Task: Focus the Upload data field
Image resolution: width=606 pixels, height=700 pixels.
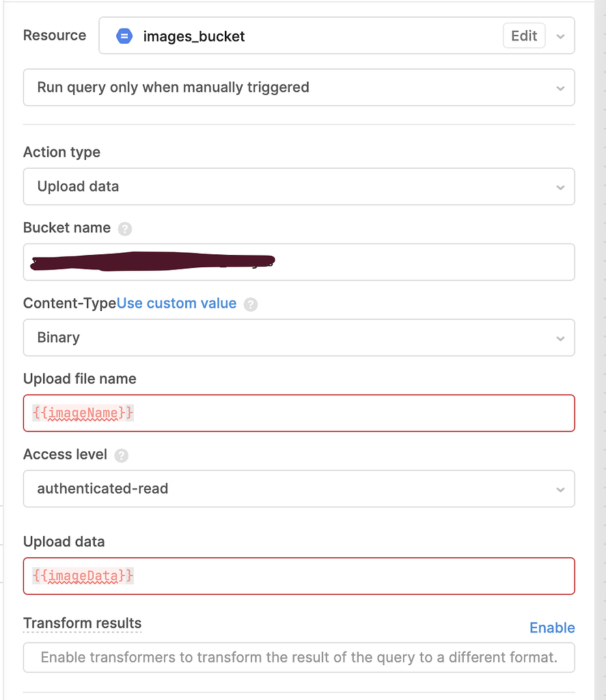Action: [299, 576]
